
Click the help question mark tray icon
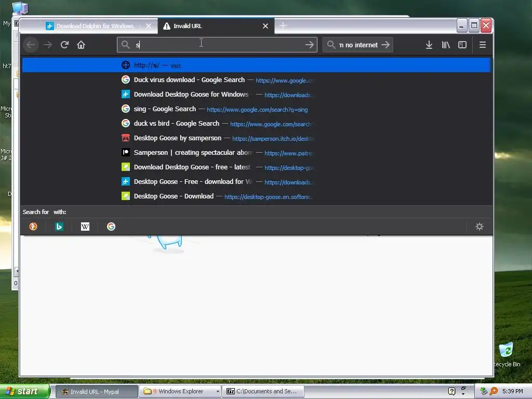pyautogui.click(x=451, y=391)
